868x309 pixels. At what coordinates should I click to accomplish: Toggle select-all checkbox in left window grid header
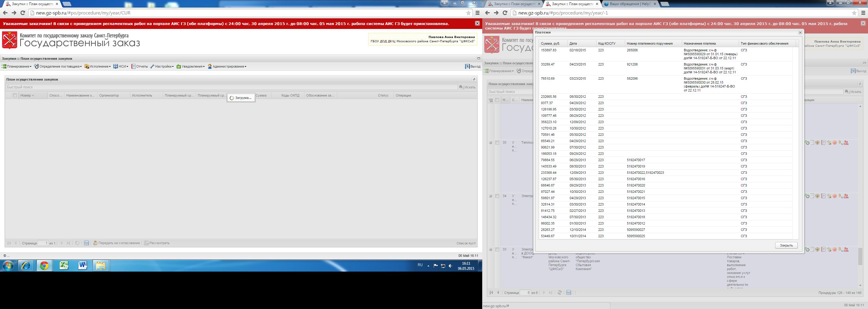coord(15,95)
